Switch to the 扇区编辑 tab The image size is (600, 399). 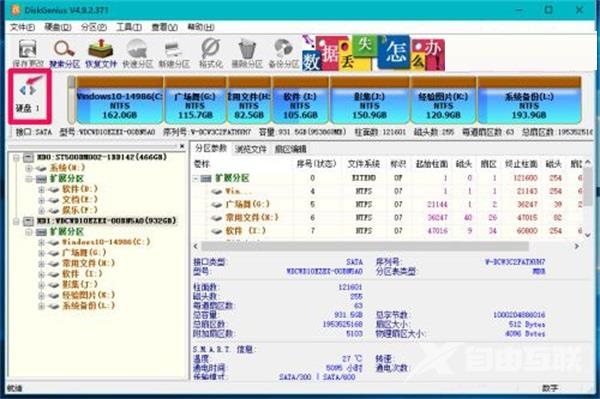[290, 149]
